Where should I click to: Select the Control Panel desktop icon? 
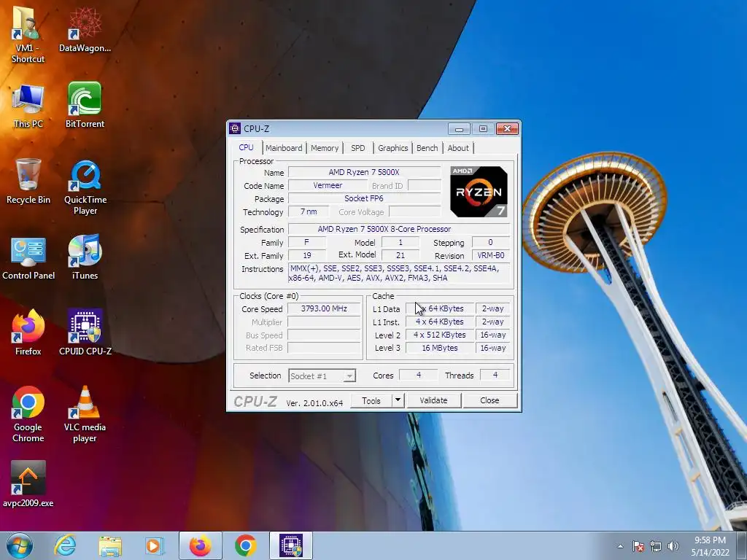tap(28, 257)
